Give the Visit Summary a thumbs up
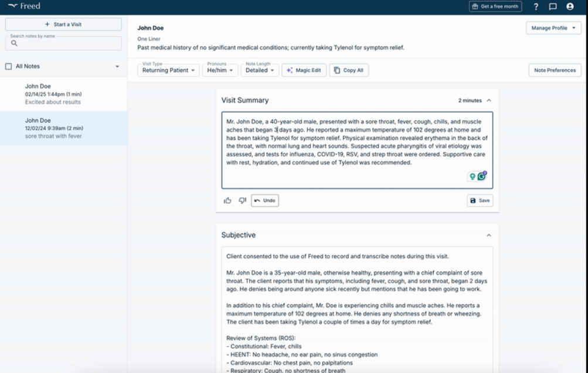 [227, 200]
